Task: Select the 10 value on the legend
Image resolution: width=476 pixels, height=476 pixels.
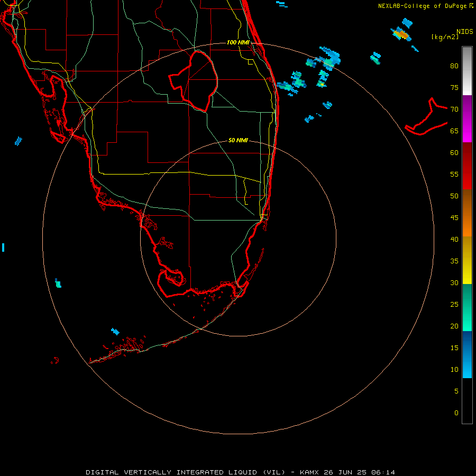Action: [x=454, y=370]
